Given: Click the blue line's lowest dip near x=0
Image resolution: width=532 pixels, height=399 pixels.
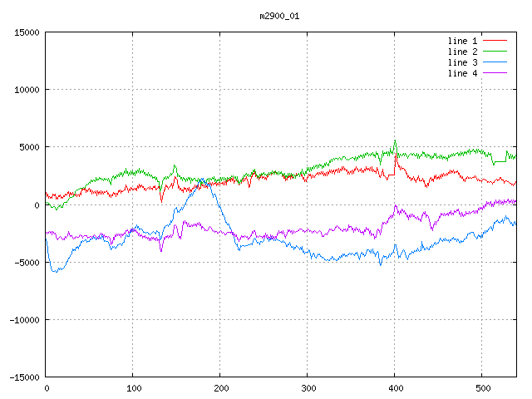Looking at the screenshot, I should [56, 271].
